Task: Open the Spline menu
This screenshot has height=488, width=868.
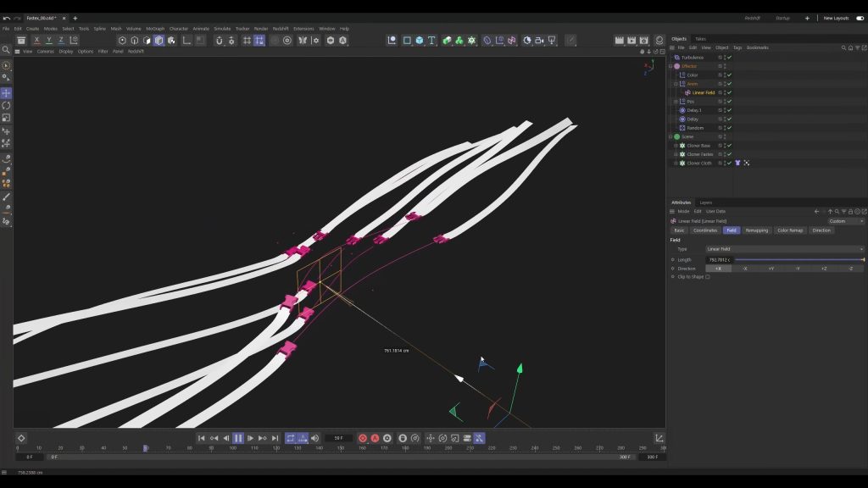Action: 100,29
